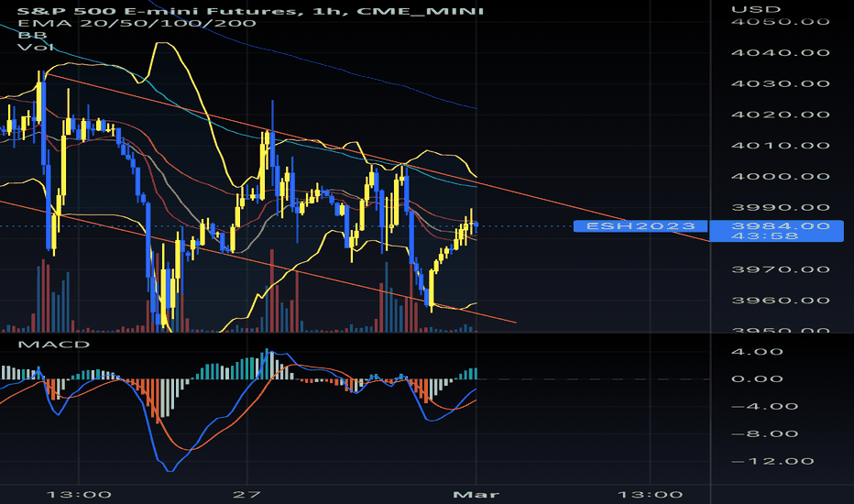The width and height of the screenshot is (854, 504).
Task: Click the MACD −8.00 scale value
Action: (x=765, y=434)
